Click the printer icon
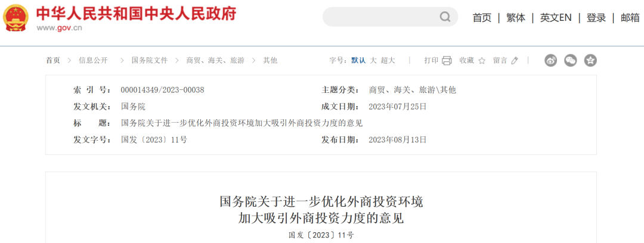This screenshot has width=644, height=243. pyautogui.click(x=447, y=61)
